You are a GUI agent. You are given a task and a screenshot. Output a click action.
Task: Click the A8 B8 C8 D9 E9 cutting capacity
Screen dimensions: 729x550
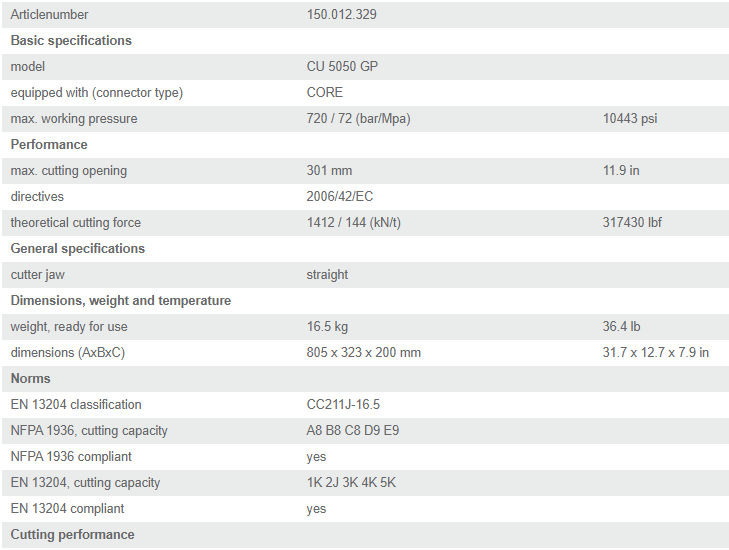(353, 431)
